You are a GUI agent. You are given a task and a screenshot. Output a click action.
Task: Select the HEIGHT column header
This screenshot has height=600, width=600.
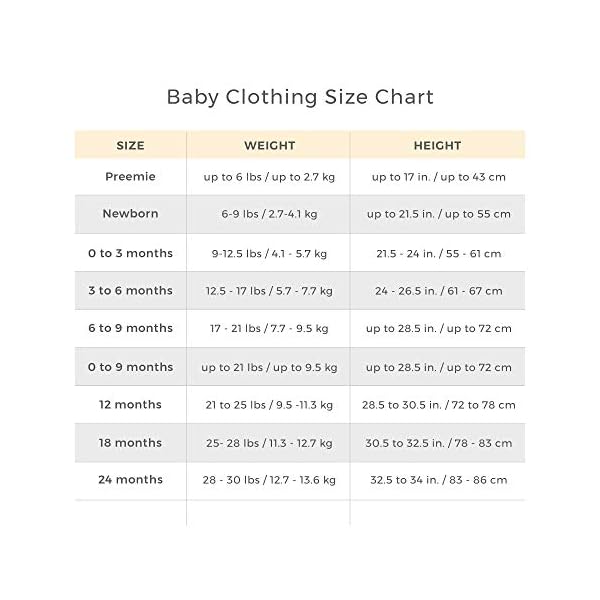click(437, 145)
